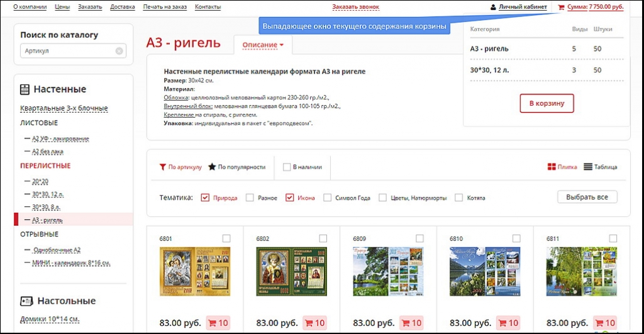Viewport: 644px width, 334px height.
Task: Open Печать на заказ menu item
Action: tap(165, 7)
